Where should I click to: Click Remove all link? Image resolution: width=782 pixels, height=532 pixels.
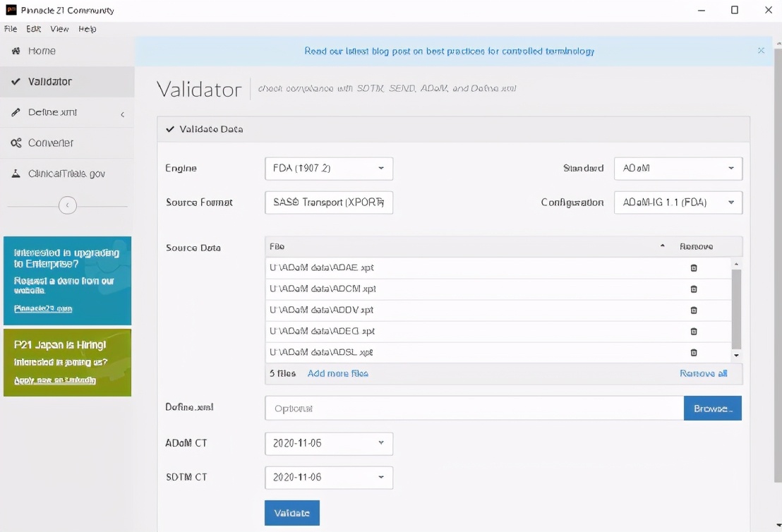[x=703, y=373]
